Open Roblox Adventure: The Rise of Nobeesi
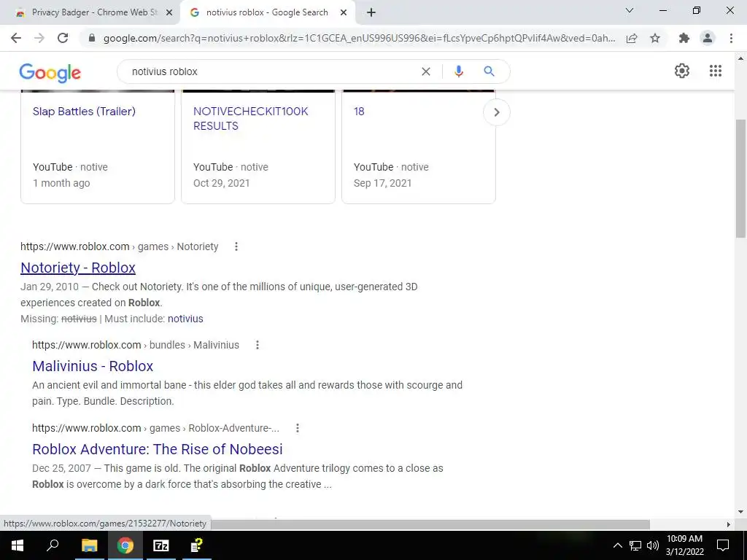 [x=158, y=449]
